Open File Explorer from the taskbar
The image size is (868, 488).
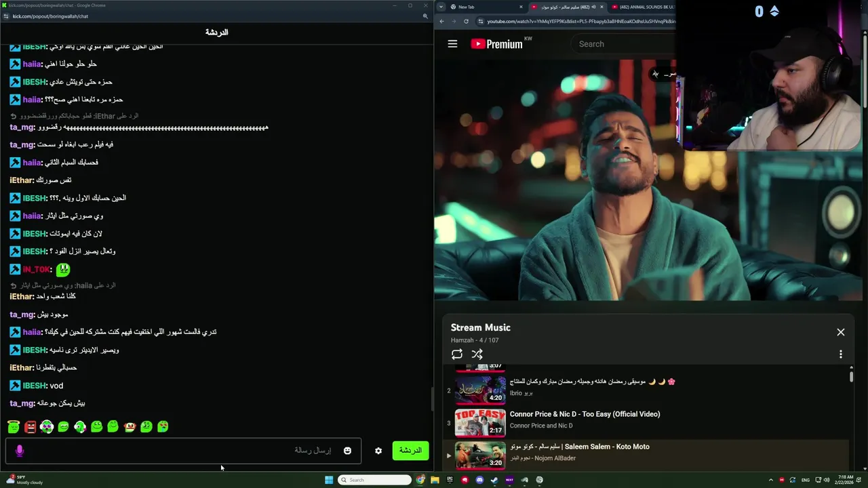coord(435,480)
